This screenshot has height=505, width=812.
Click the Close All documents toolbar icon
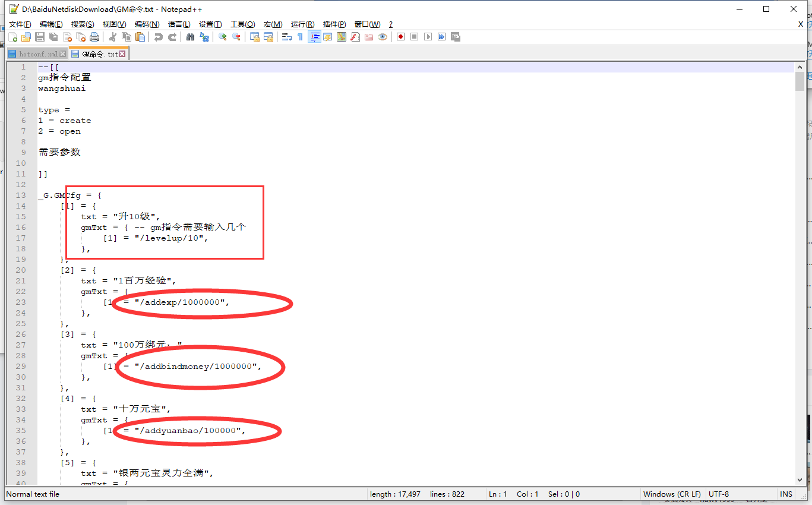[x=81, y=37]
